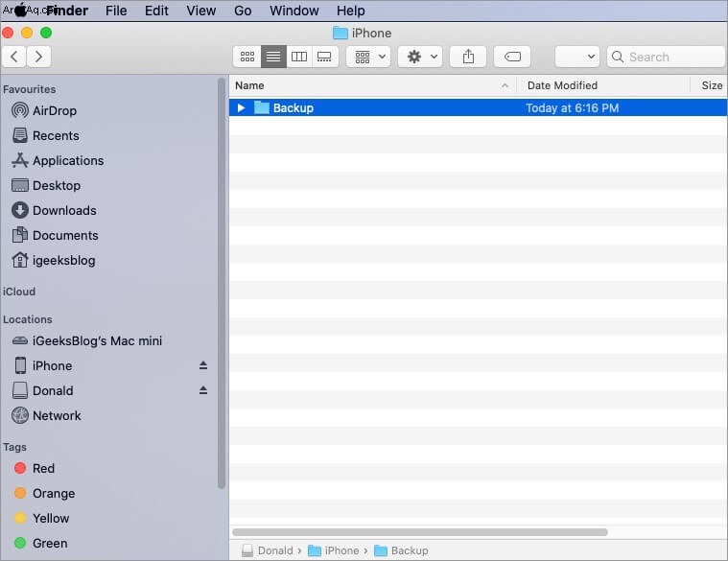The height and width of the screenshot is (561, 728).
Task: Open the File menu
Action: pyautogui.click(x=116, y=11)
